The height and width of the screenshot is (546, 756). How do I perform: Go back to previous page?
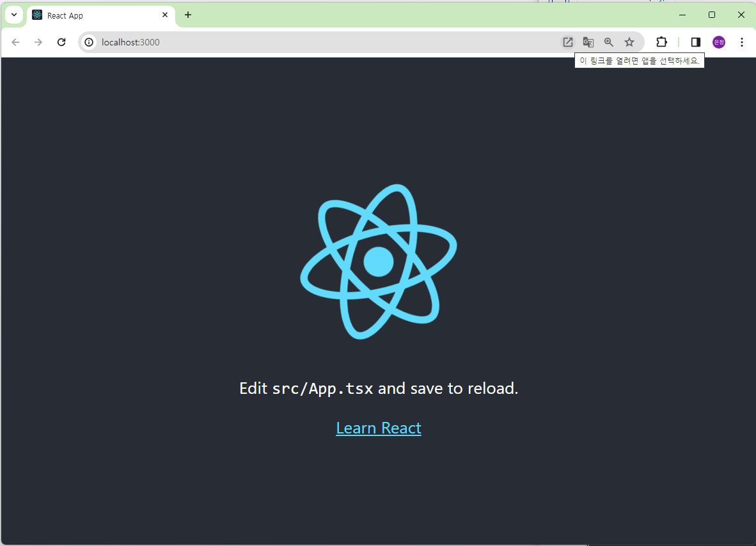[x=15, y=42]
